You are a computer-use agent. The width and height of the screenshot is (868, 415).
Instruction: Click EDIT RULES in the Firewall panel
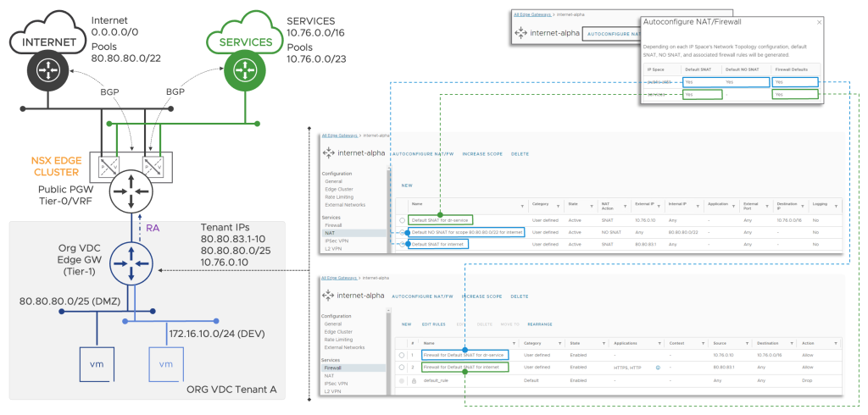pyautogui.click(x=433, y=324)
